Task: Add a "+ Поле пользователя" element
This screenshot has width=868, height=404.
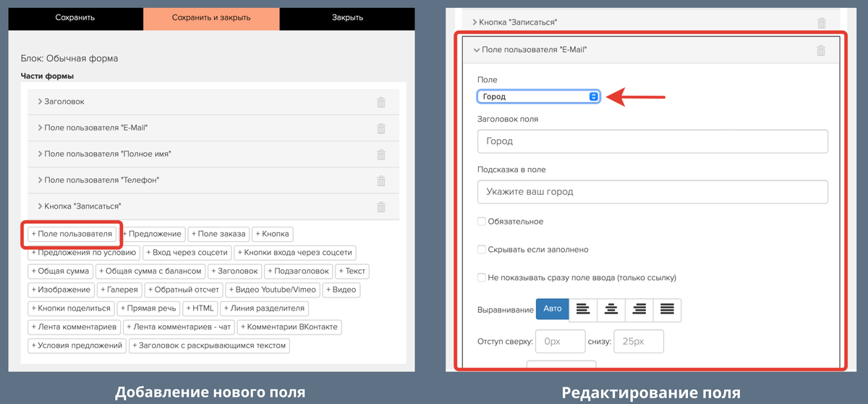Action: coord(72,234)
